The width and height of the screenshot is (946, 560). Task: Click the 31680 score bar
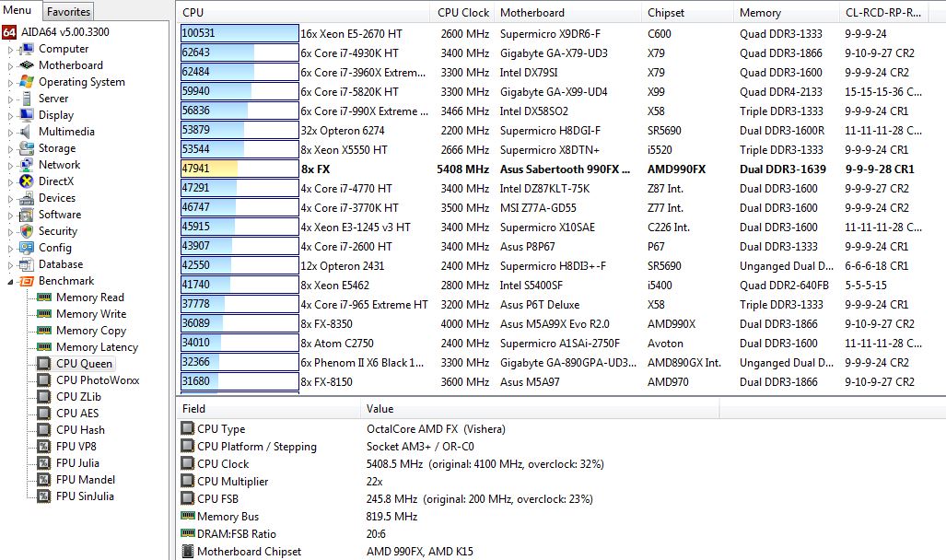pyautogui.click(x=239, y=381)
